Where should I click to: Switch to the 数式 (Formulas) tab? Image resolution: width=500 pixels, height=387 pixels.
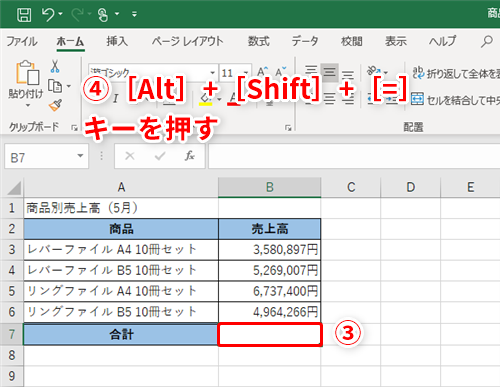258,41
